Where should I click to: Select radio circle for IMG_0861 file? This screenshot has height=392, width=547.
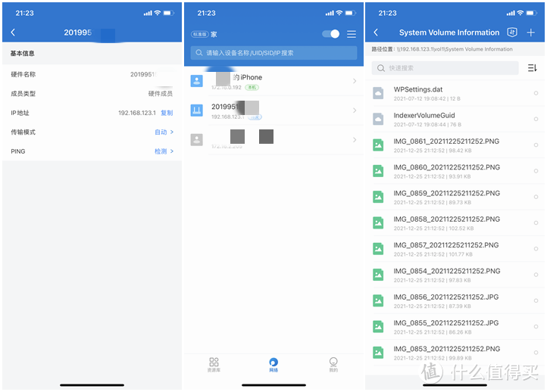coord(536,145)
